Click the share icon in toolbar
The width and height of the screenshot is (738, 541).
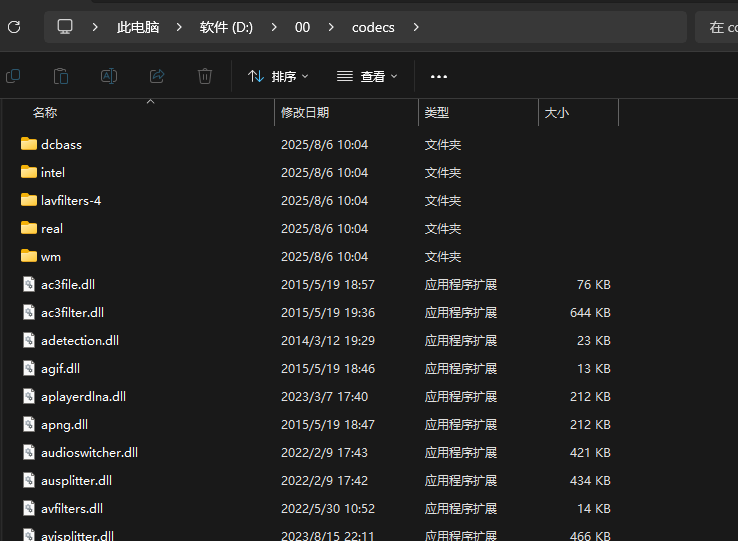[157, 76]
